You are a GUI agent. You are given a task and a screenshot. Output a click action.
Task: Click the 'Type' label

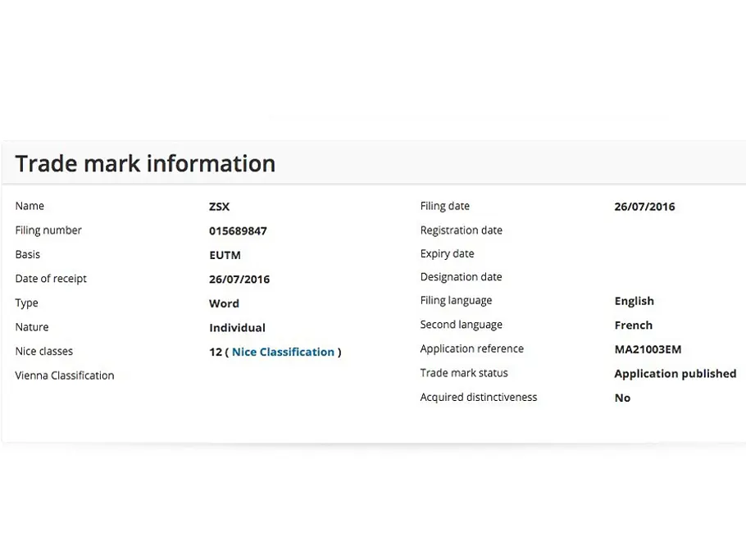click(x=26, y=303)
